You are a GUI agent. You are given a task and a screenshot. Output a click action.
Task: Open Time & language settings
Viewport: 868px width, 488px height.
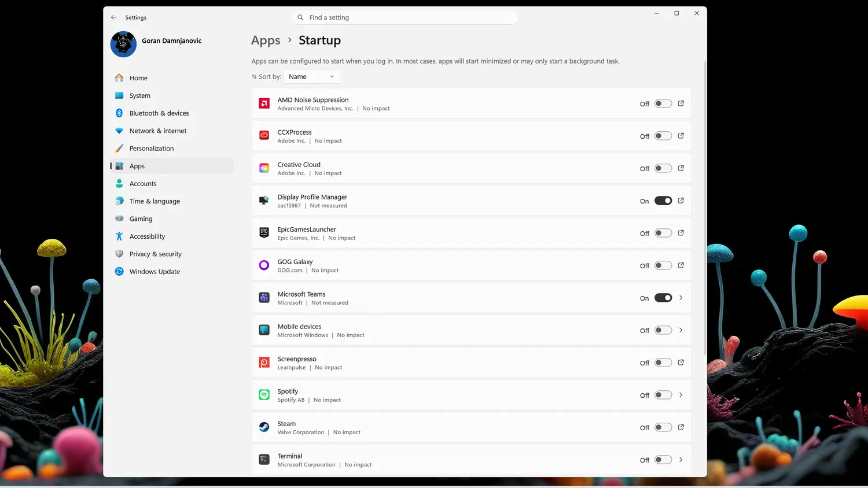(172, 201)
